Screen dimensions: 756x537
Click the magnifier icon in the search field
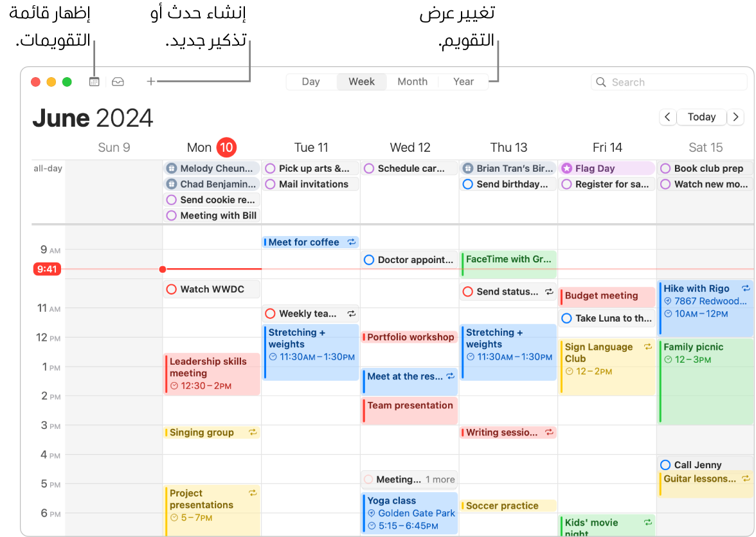tap(600, 82)
